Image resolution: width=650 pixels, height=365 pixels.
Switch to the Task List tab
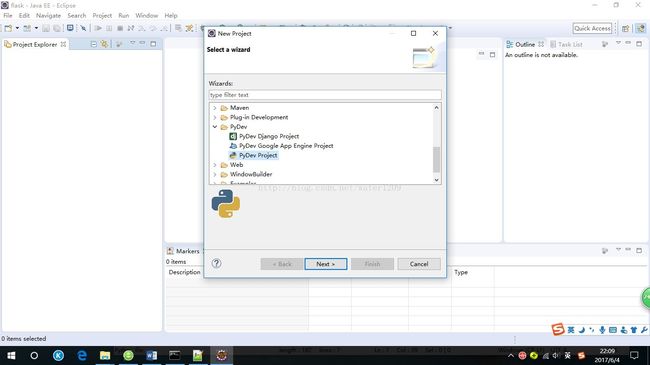(x=566, y=44)
